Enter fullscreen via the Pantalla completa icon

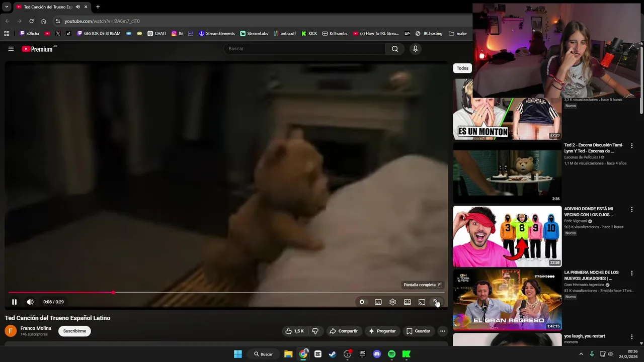tap(436, 302)
